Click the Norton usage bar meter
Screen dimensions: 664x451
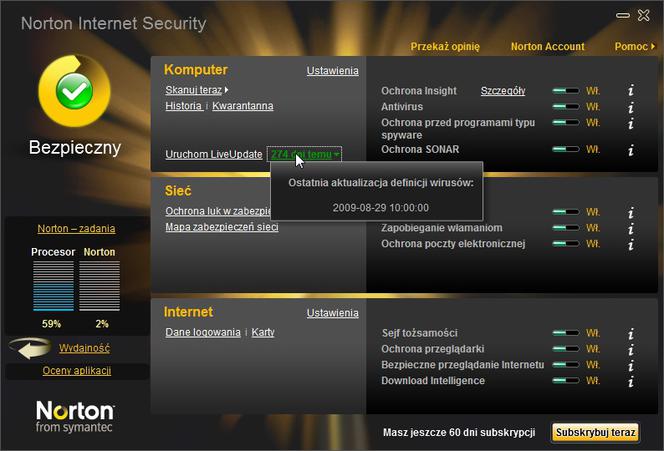click(x=100, y=286)
